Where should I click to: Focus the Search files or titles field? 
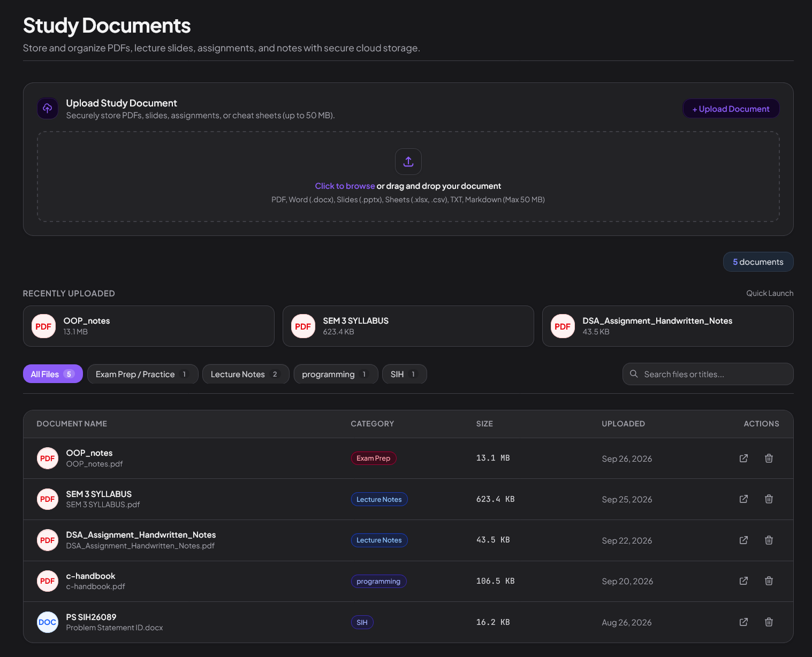(x=708, y=374)
